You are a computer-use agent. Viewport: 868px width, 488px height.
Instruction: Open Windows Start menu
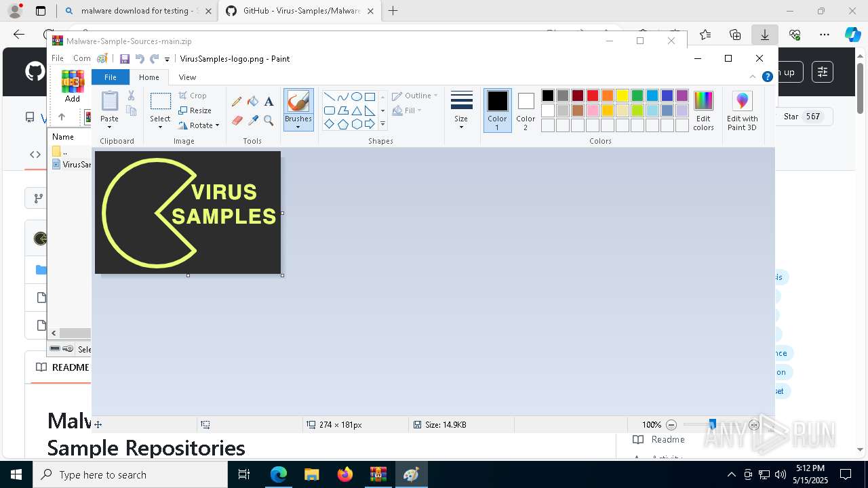16,474
